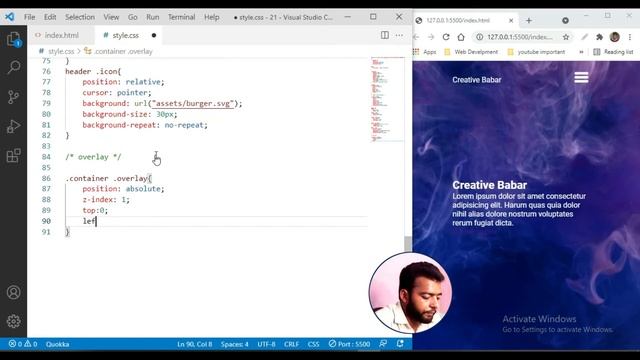Click line number 86 in the gutter
Viewport: 640px width, 360px height.
point(46,178)
